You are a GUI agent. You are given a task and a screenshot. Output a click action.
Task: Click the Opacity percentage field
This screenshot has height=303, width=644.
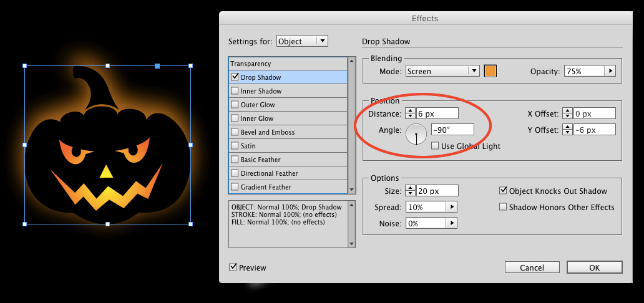(x=585, y=71)
